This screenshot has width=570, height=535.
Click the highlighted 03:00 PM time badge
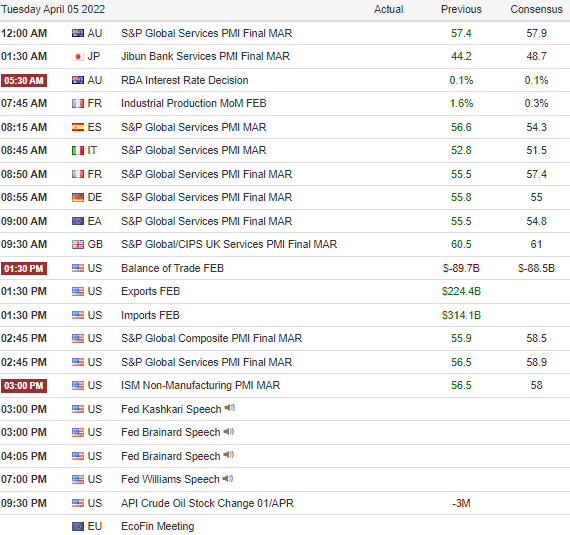(24, 386)
